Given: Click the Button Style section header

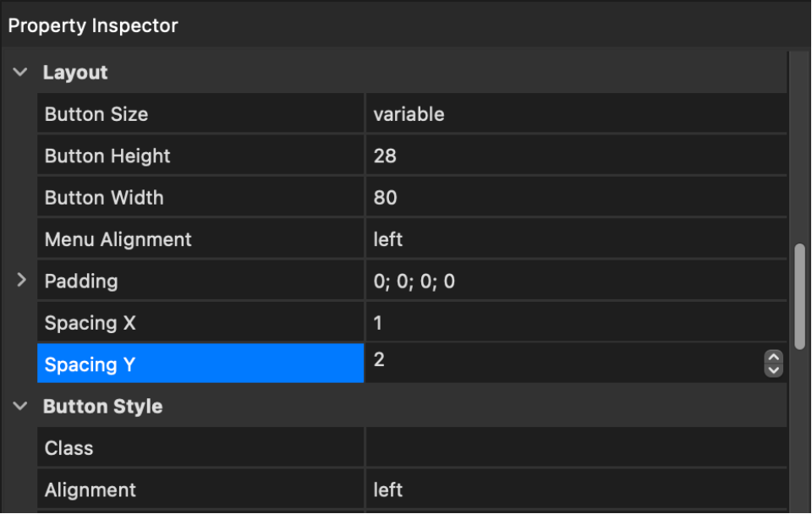Looking at the screenshot, I should pyautogui.click(x=102, y=407).
